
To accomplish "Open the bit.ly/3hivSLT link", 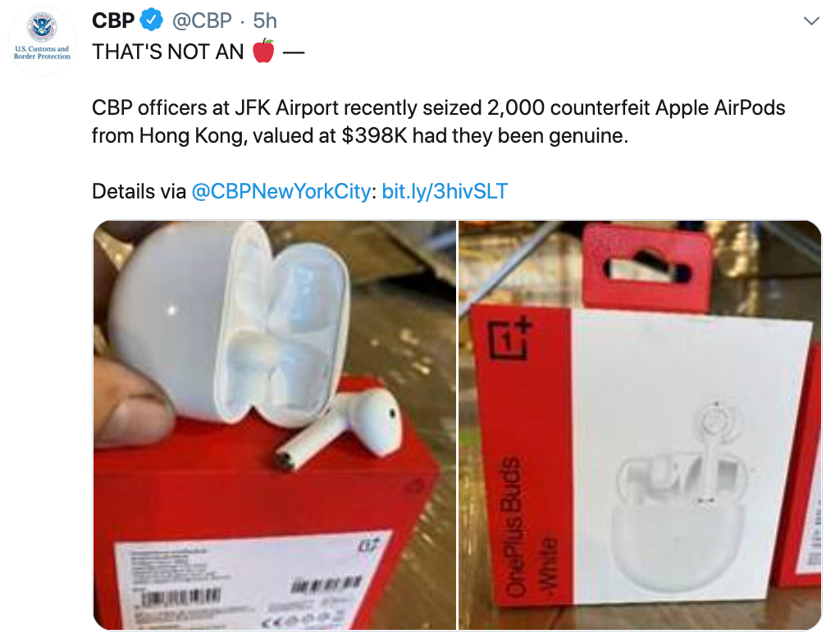I will tap(445, 191).
